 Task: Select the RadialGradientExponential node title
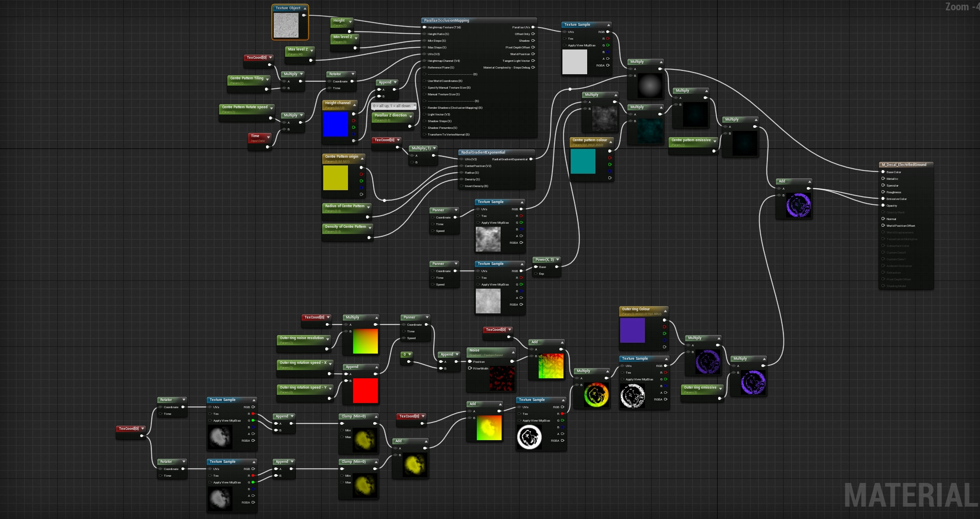click(x=483, y=153)
